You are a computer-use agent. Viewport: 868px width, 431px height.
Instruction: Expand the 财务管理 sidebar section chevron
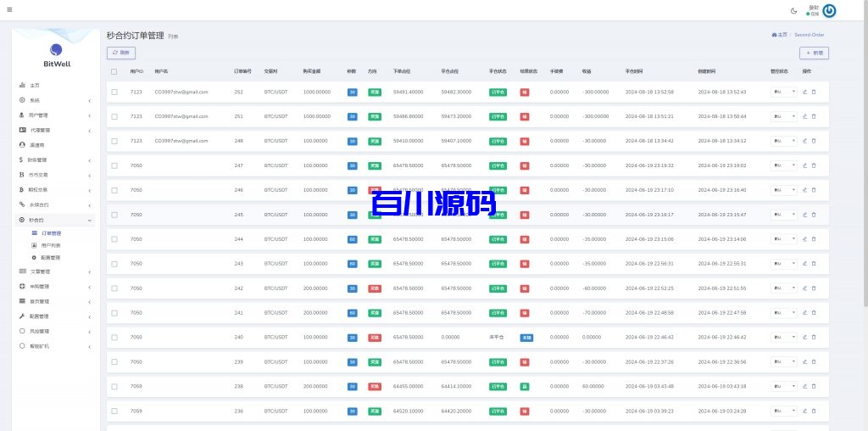coord(90,160)
